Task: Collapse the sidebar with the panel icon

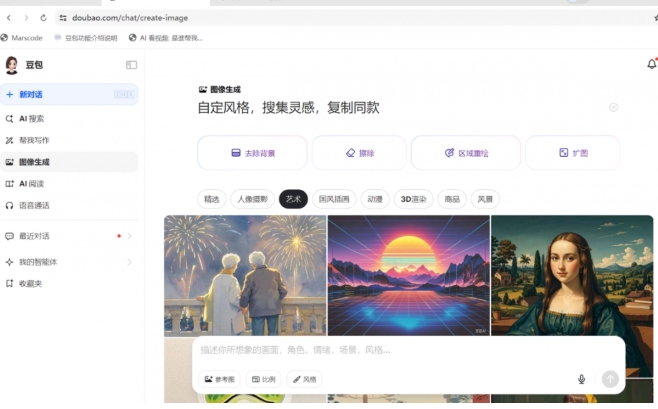Action: tap(131, 65)
